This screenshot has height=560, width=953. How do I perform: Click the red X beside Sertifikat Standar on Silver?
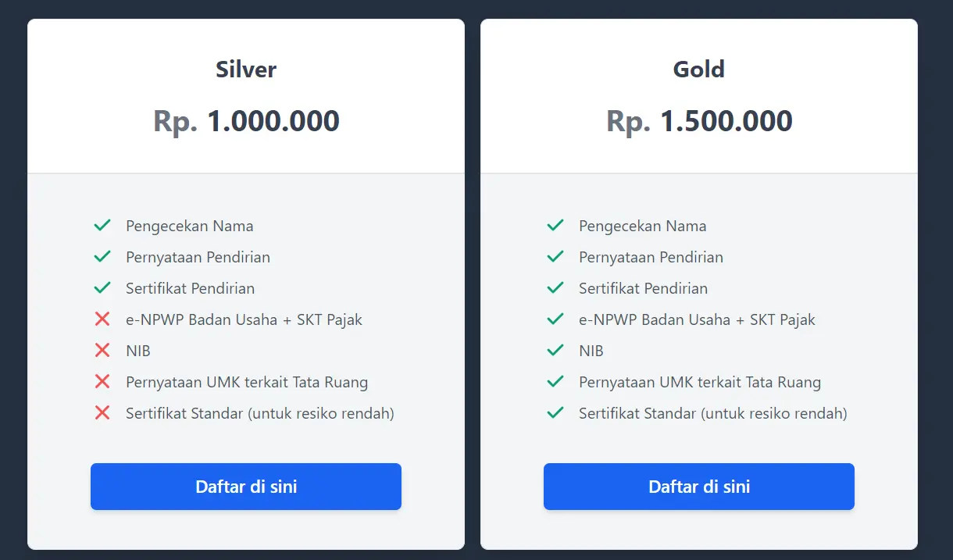click(102, 412)
